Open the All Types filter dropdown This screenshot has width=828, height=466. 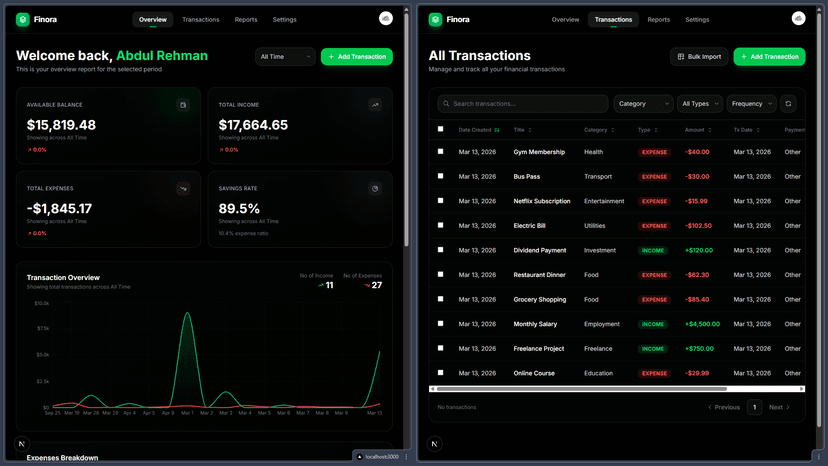click(700, 104)
